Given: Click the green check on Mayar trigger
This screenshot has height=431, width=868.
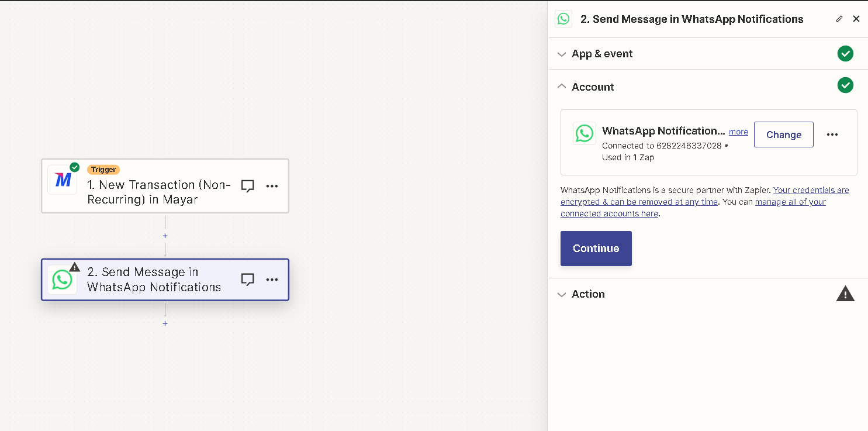Looking at the screenshot, I should pos(74,167).
